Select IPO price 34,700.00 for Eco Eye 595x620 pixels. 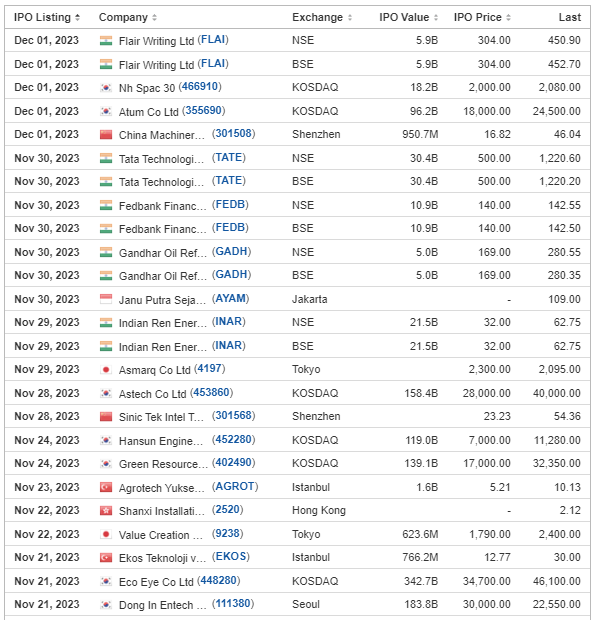(x=487, y=581)
